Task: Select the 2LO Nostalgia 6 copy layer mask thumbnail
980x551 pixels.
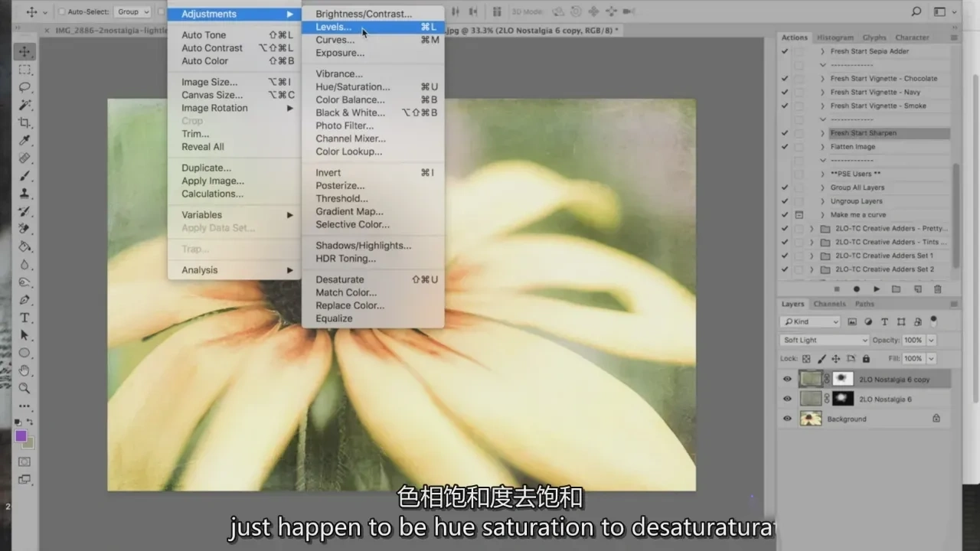Action: pos(842,379)
